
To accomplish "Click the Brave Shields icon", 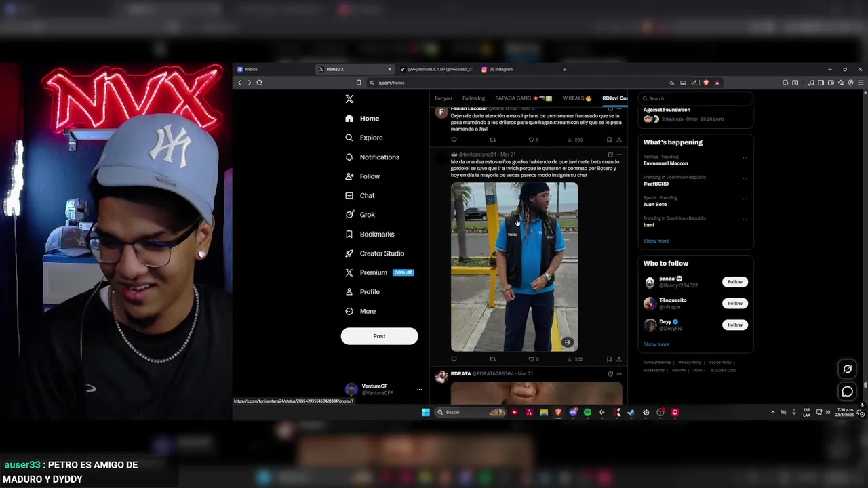I will click(706, 83).
